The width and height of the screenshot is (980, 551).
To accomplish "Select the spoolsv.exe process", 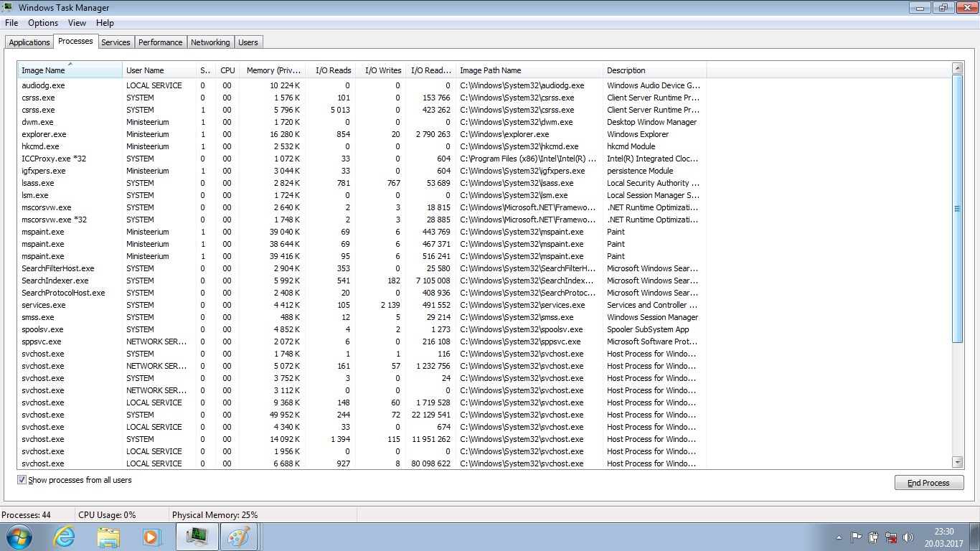I will [x=362, y=329].
